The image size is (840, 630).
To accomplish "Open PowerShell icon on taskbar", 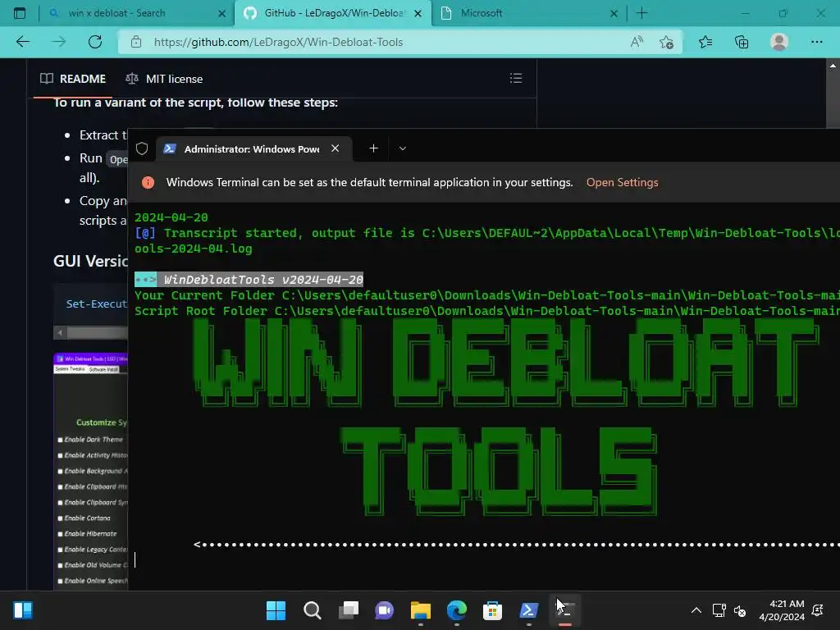I will pyautogui.click(x=529, y=610).
